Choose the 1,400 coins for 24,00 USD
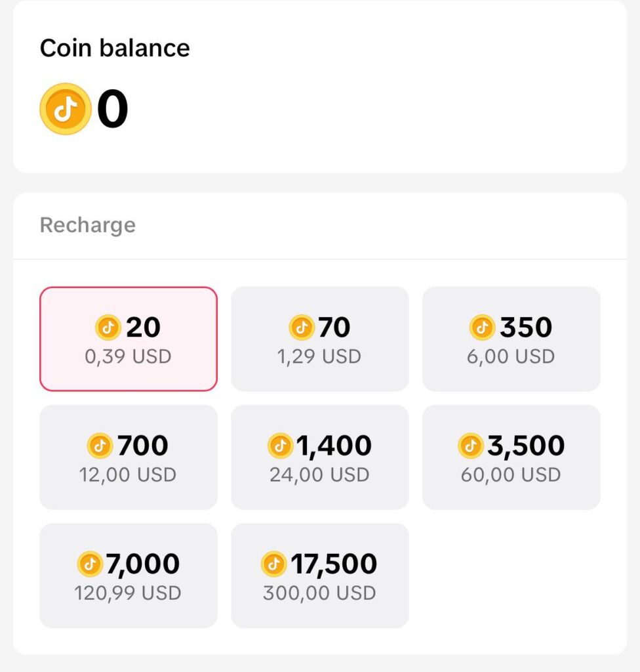Image resolution: width=640 pixels, height=672 pixels. click(x=320, y=457)
